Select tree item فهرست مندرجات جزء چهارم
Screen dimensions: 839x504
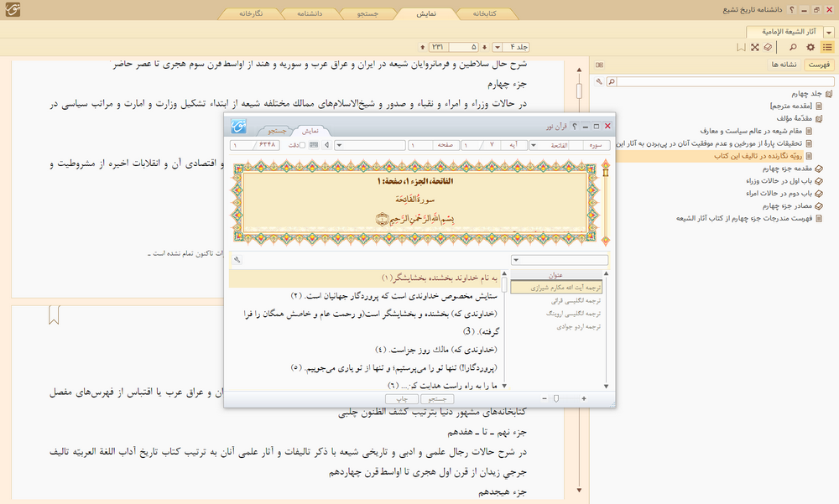744,218
